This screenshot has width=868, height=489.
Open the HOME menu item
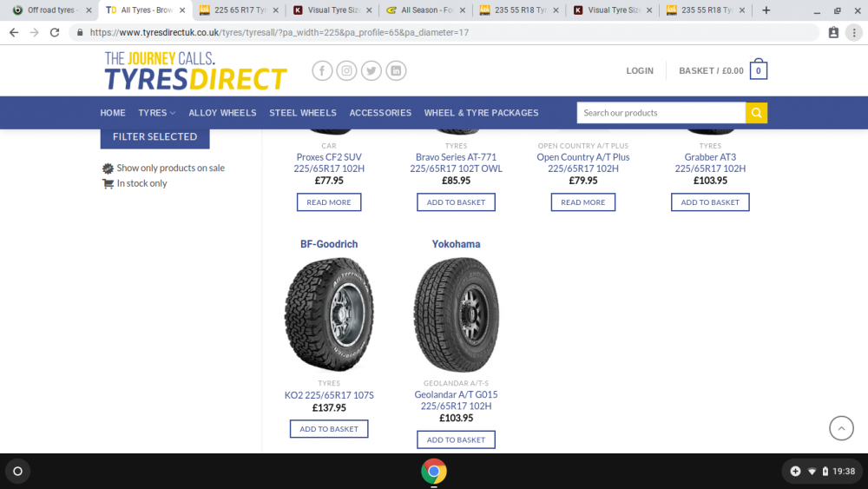(x=113, y=113)
